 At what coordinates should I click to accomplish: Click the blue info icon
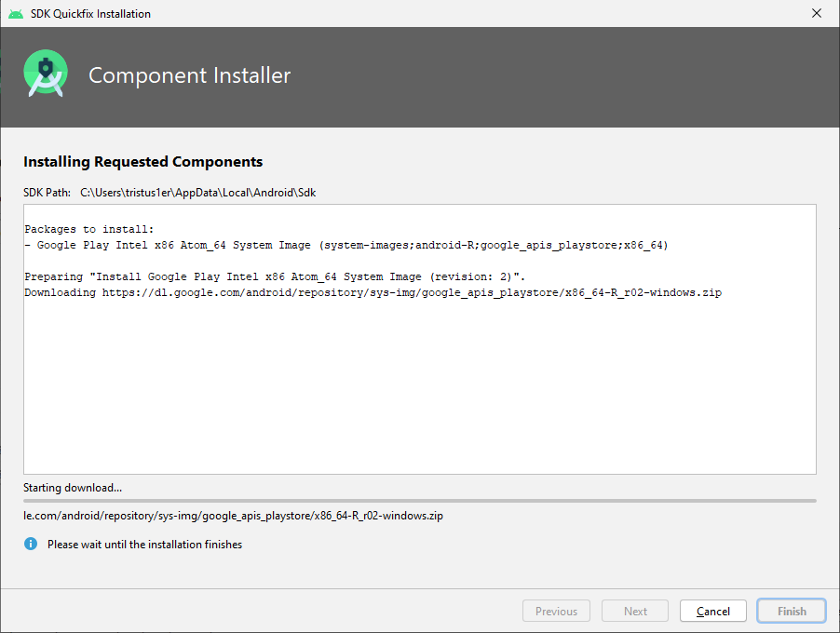pyautogui.click(x=31, y=544)
